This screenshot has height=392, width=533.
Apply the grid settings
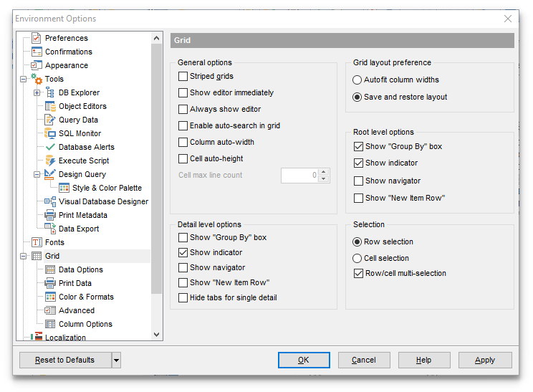[485, 360]
